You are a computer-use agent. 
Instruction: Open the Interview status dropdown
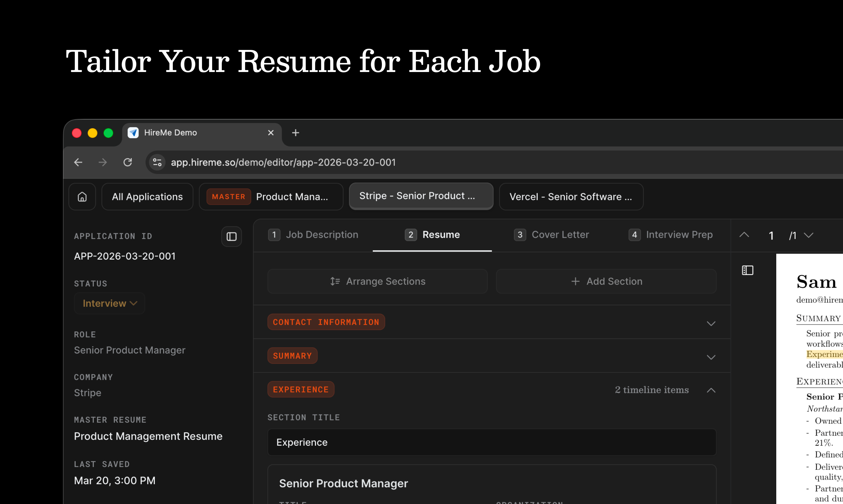[109, 303]
